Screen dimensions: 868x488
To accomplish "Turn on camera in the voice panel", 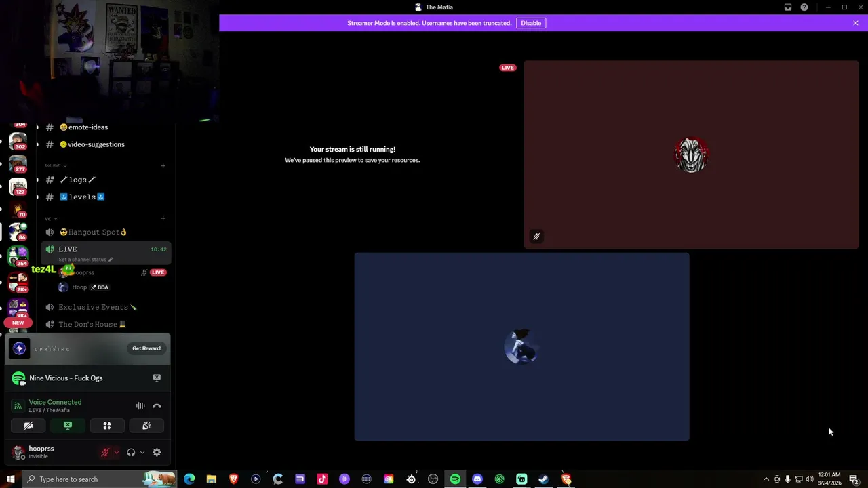I will (x=28, y=426).
